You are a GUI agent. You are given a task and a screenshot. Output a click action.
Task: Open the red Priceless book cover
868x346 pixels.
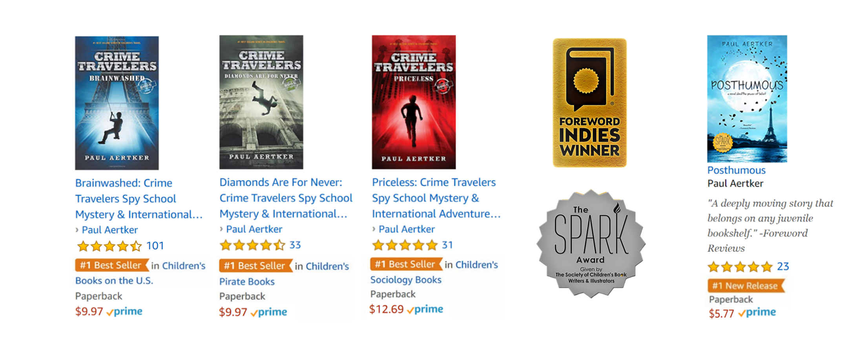pos(414,102)
